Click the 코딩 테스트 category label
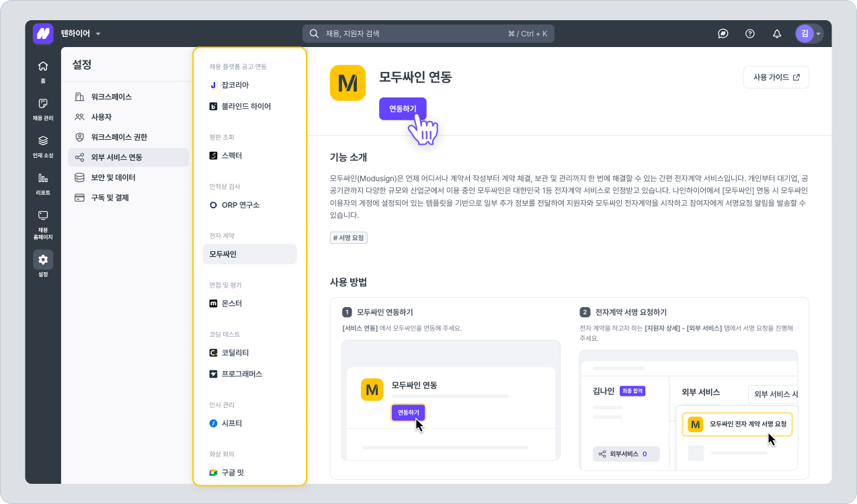This screenshot has height=504, width=857. [x=225, y=334]
